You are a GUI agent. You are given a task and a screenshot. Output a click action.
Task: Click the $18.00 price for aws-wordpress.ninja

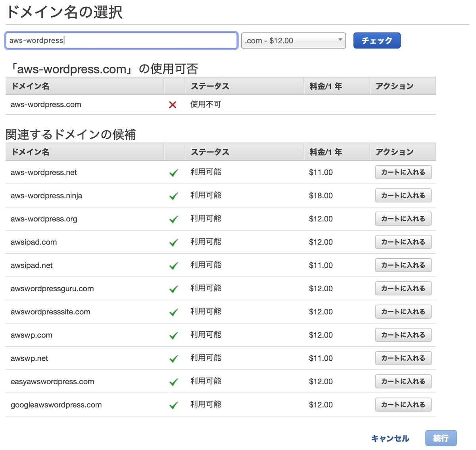coord(321,196)
